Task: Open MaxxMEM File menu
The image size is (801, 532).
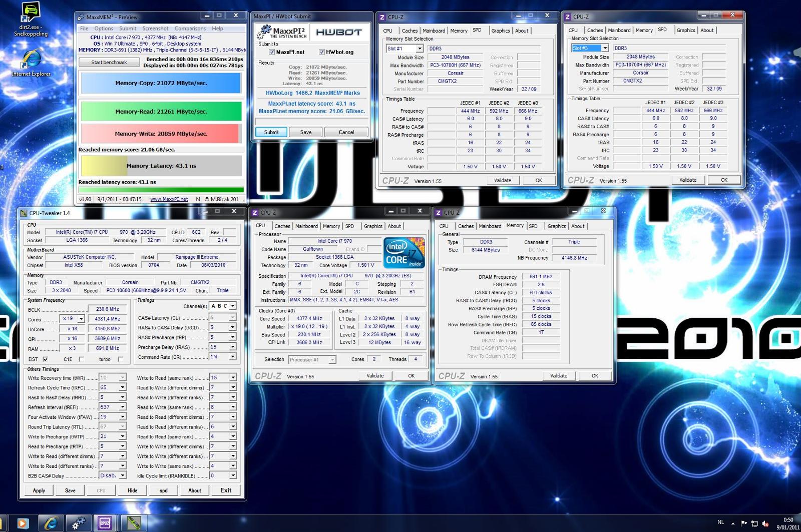Action: click(x=84, y=29)
